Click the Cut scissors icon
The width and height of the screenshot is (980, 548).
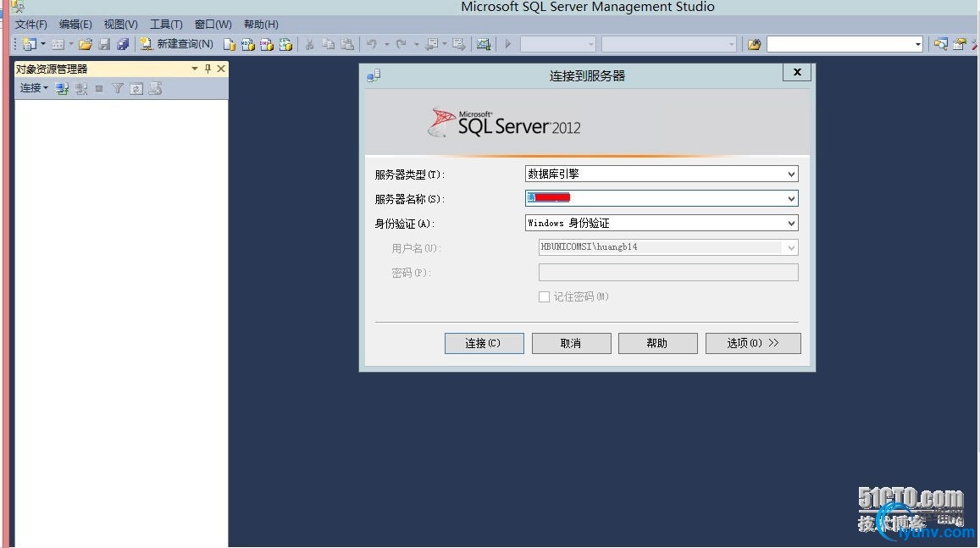[309, 44]
